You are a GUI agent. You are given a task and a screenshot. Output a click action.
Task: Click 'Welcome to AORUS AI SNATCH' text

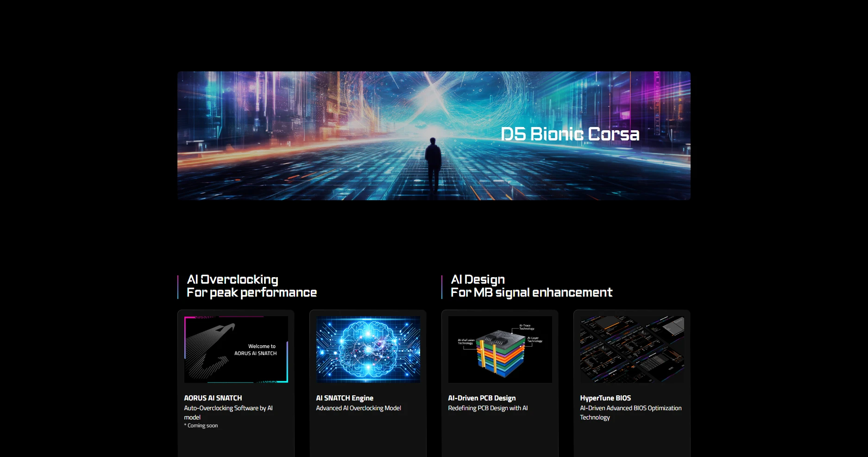tap(256, 350)
